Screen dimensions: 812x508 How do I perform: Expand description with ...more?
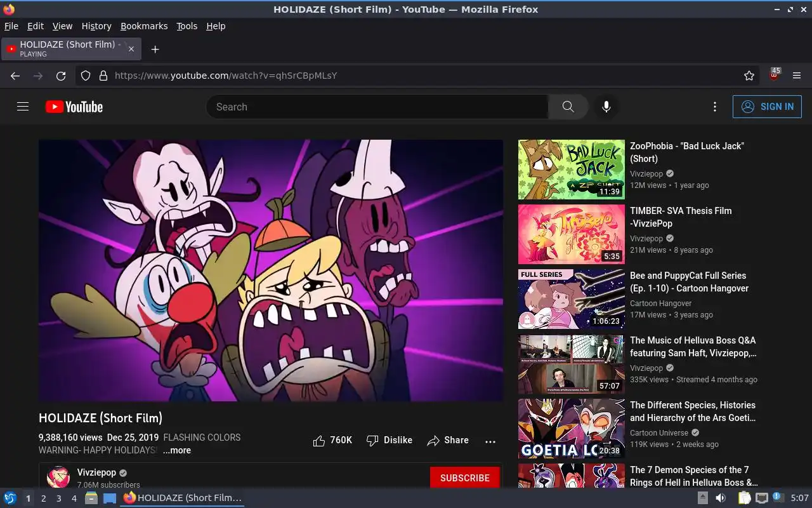[176, 450]
